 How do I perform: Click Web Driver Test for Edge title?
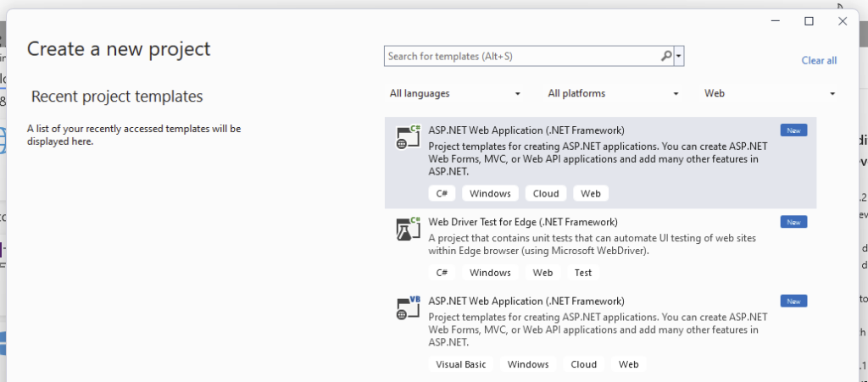point(523,222)
